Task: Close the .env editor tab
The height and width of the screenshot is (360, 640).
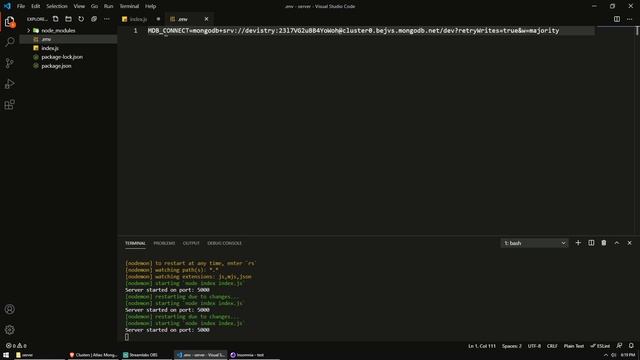Action: click(206, 19)
